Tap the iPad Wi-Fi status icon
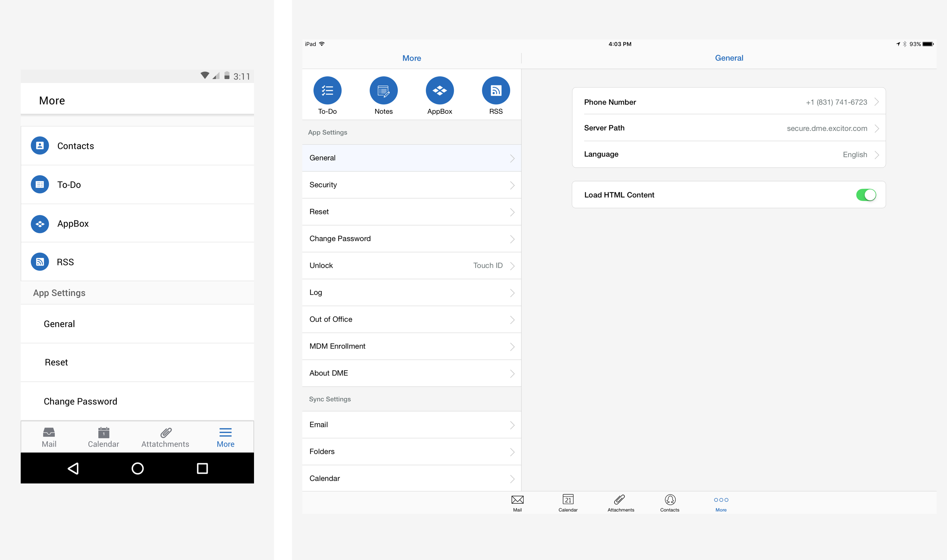The height and width of the screenshot is (560, 947). (x=322, y=44)
